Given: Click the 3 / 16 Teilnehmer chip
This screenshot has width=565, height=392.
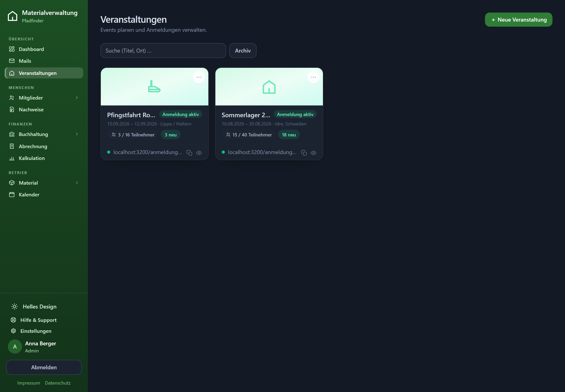Looking at the screenshot, I should (133, 135).
